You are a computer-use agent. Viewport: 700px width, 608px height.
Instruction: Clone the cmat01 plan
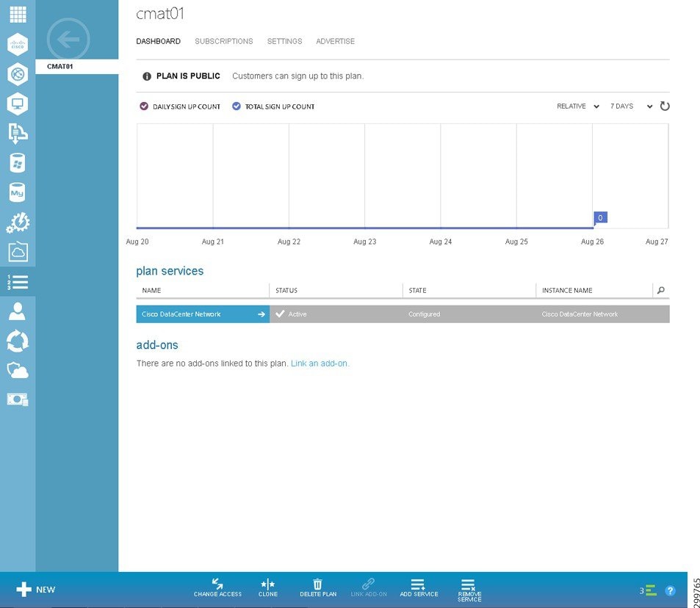pyautogui.click(x=268, y=587)
